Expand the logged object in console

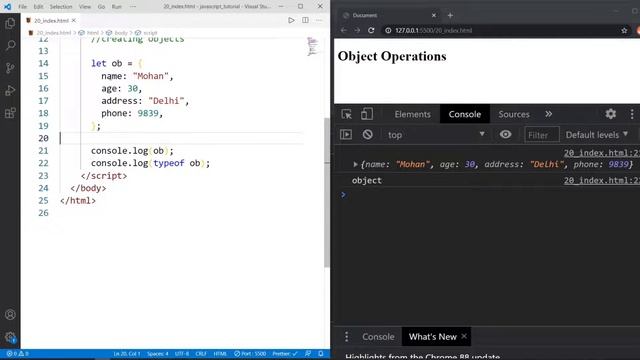(355, 164)
